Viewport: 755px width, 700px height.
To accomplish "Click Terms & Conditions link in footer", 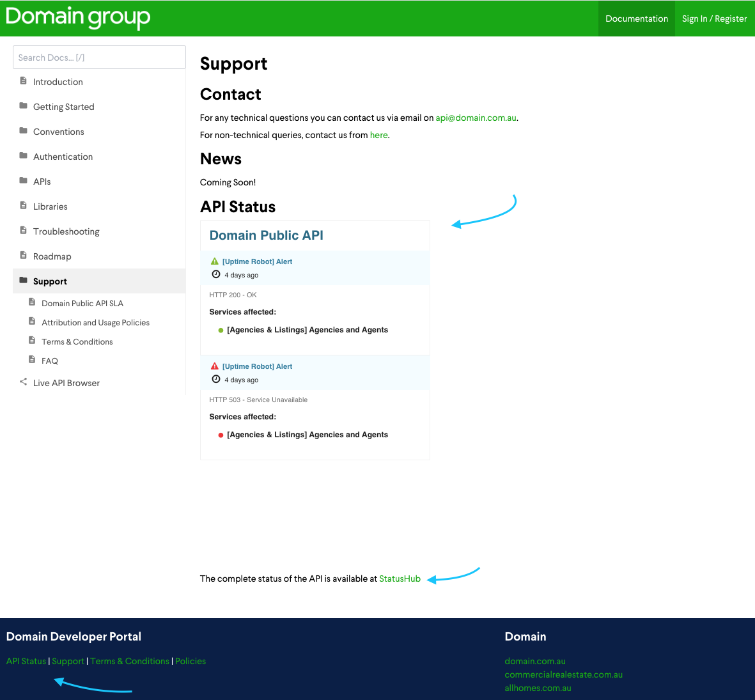I will (x=130, y=661).
